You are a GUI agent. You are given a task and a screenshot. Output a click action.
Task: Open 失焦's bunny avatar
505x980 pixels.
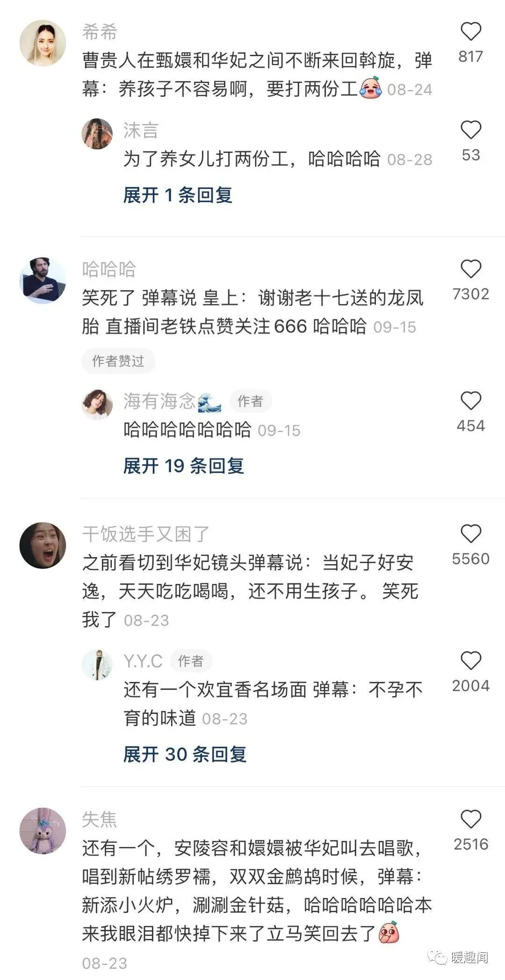click(x=43, y=831)
